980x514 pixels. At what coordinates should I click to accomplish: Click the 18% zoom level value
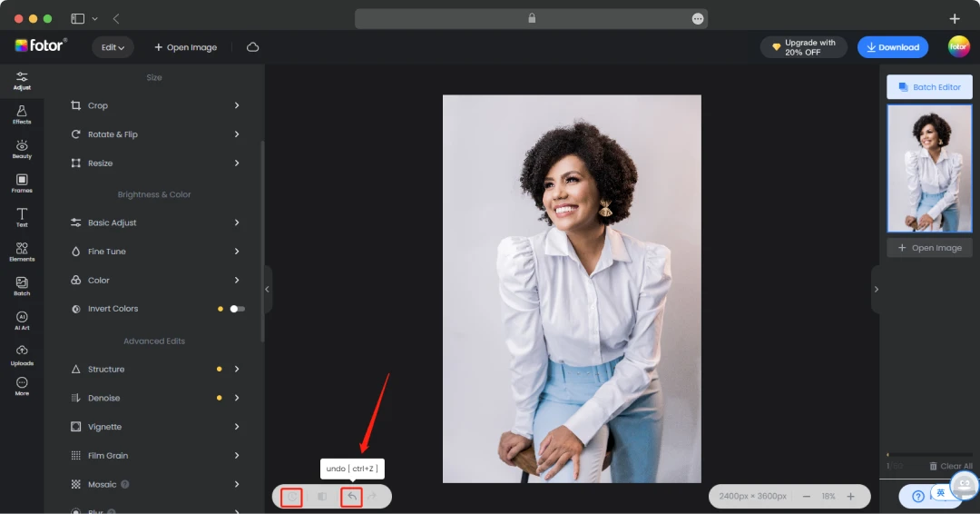pos(828,497)
